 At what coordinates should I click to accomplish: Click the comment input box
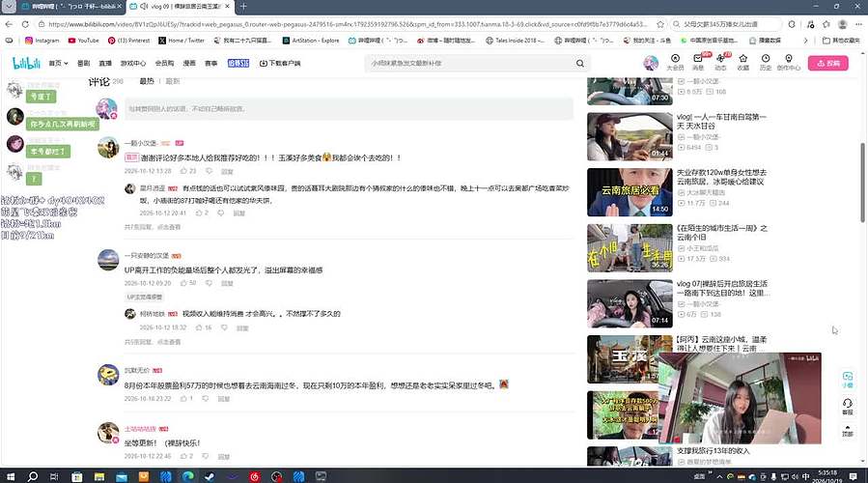click(x=349, y=109)
